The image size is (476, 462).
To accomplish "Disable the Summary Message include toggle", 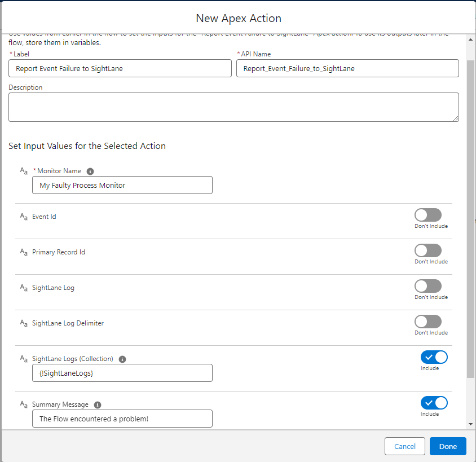I will [434, 403].
